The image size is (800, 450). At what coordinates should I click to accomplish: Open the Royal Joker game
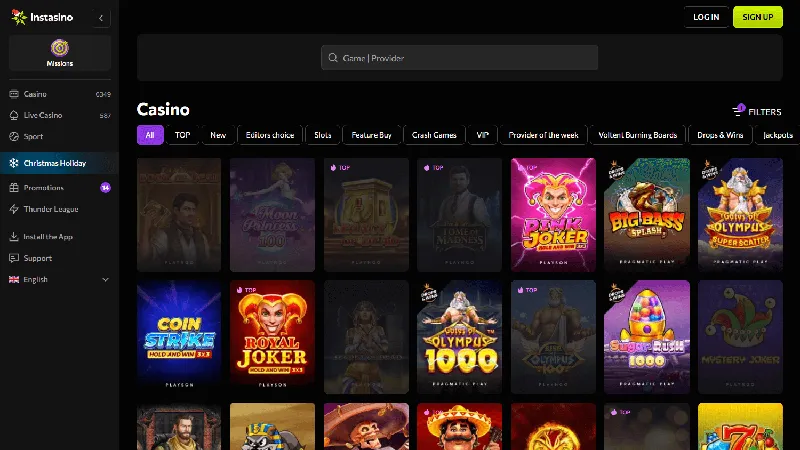(272, 337)
